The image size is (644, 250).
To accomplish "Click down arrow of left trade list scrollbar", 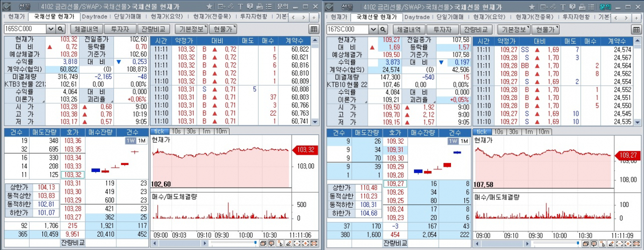I will [x=315, y=122].
